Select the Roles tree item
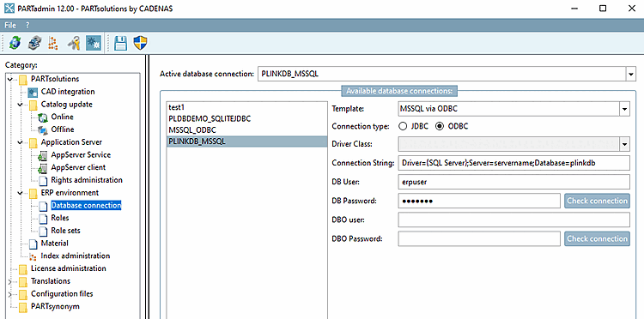 pyautogui.click(x=59, y=218)
